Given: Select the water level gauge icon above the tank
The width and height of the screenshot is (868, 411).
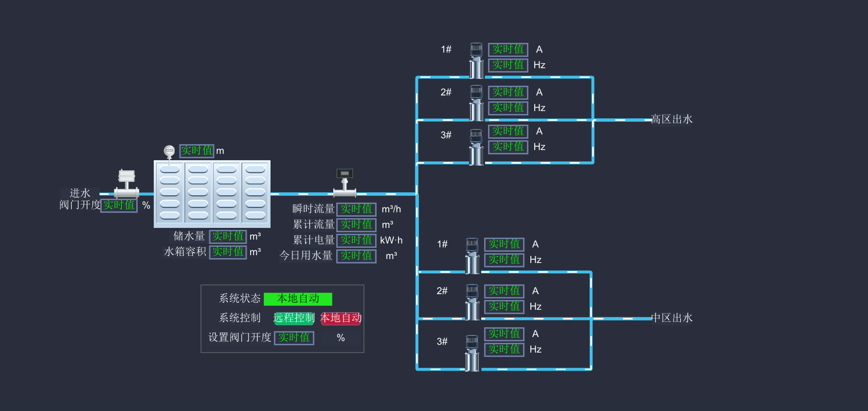Looking at the screenshot, I should point(169,152).
